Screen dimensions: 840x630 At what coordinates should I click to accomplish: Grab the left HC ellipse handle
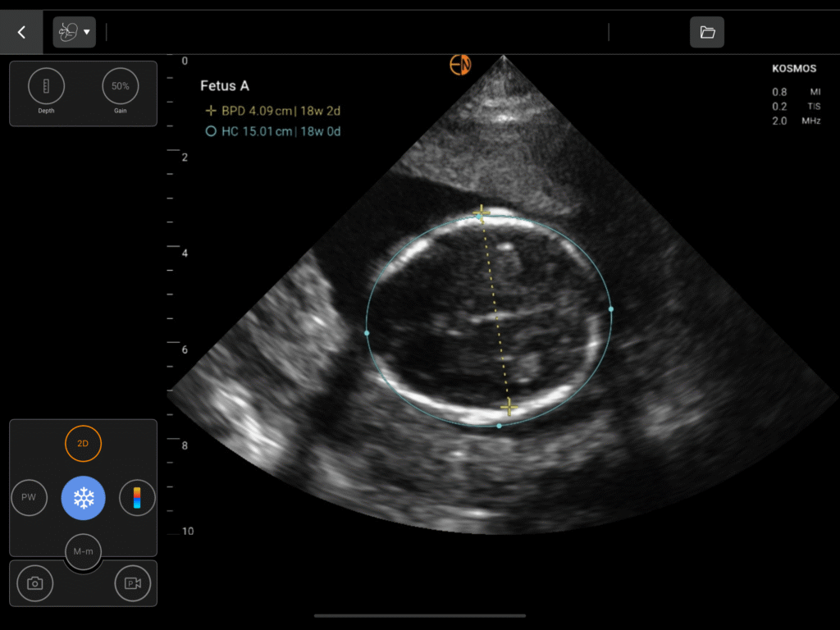click(367, 333)
